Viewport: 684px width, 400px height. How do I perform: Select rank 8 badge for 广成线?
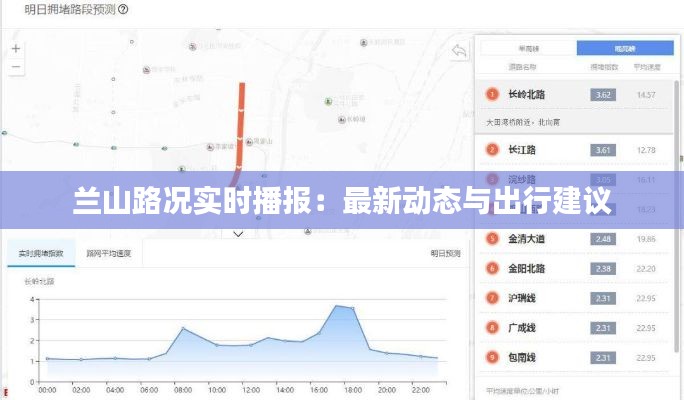tap(492, 328)
